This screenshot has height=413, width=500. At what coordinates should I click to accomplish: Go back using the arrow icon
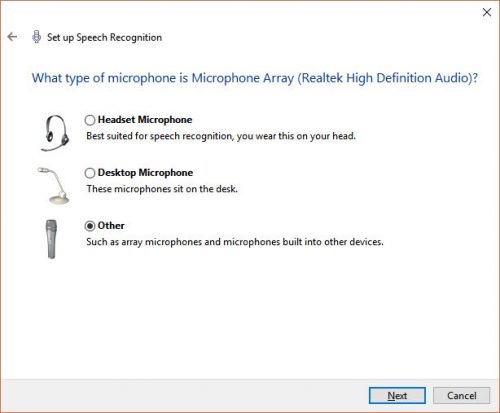pos(12,37)
